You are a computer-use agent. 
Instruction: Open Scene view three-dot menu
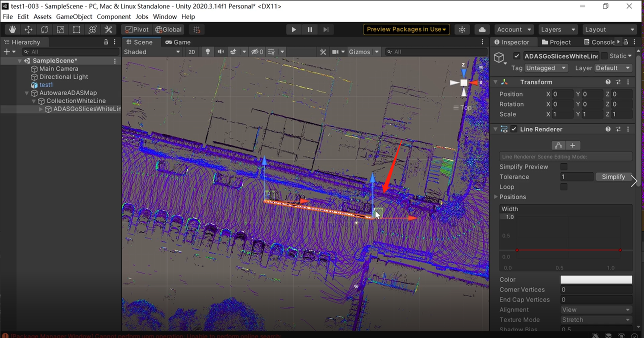coord(482,42)
